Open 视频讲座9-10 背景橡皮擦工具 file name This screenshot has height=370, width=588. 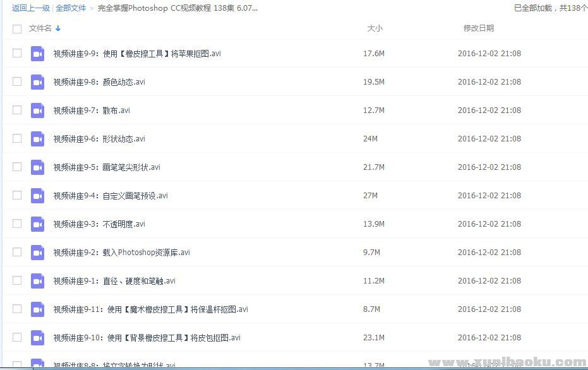click(x=147, y=338)
